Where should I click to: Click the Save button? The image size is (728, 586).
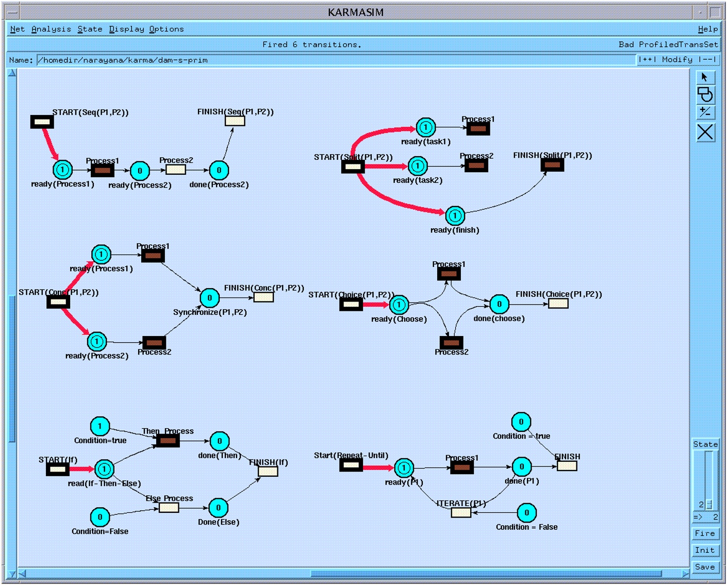705,567
